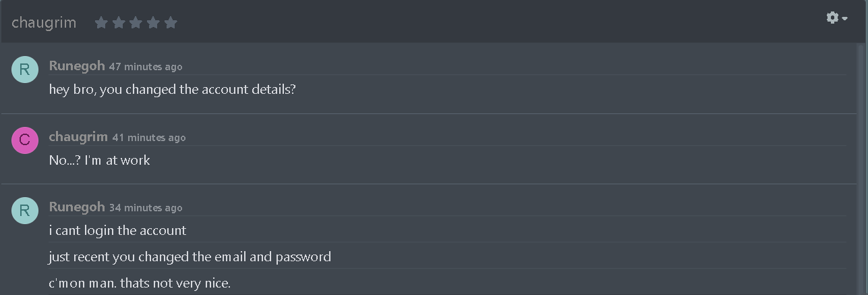Give five stars via the last star

pyautogui.click(x=171, y=23)
